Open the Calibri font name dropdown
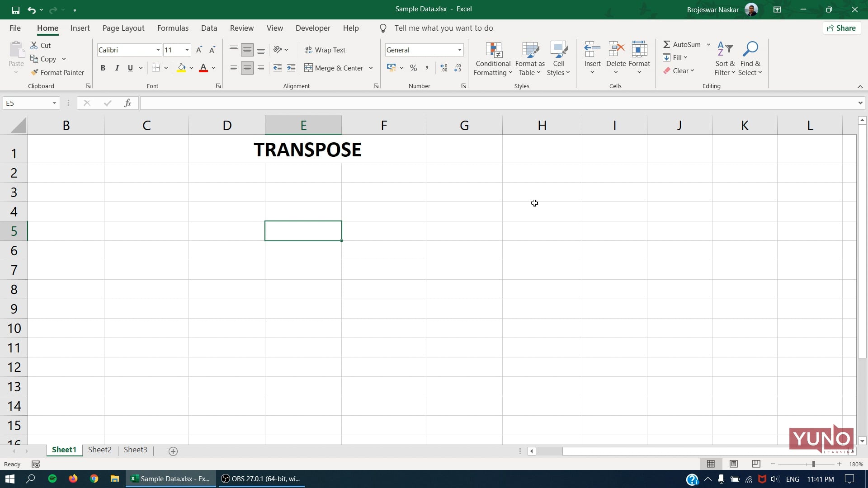Viewport: 868px width, 488px height. (x=158, y=50)
